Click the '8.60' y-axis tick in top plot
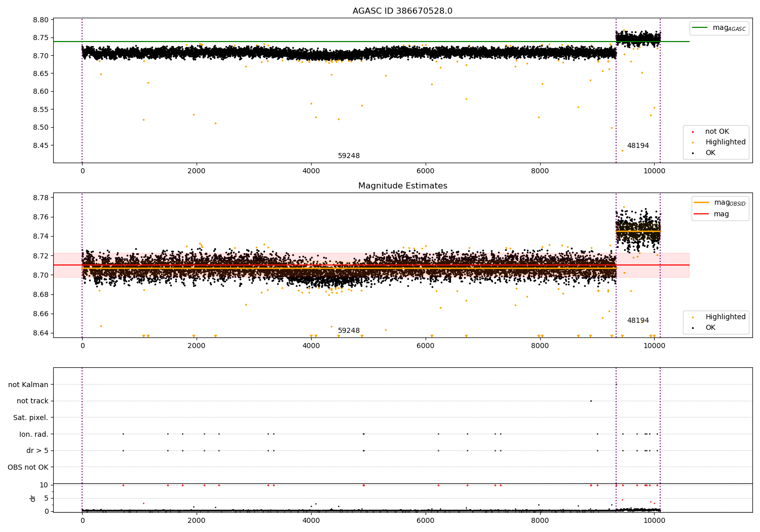Viewport: 760px width, 532px height. pos(41,92)
